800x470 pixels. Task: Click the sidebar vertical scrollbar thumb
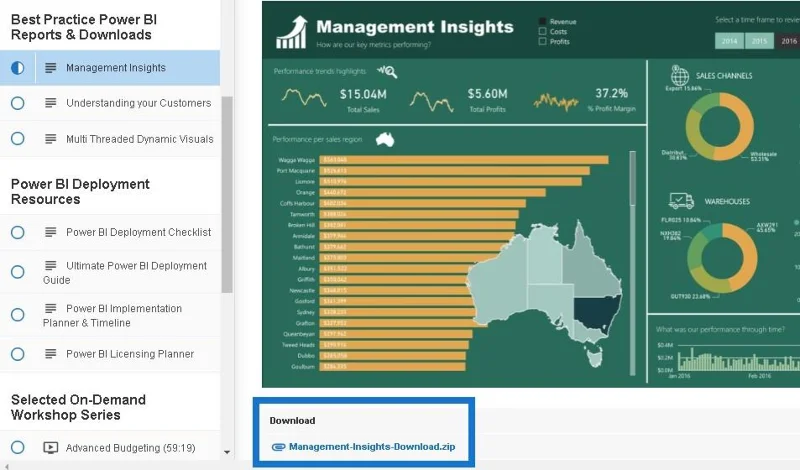pos(227,194)
